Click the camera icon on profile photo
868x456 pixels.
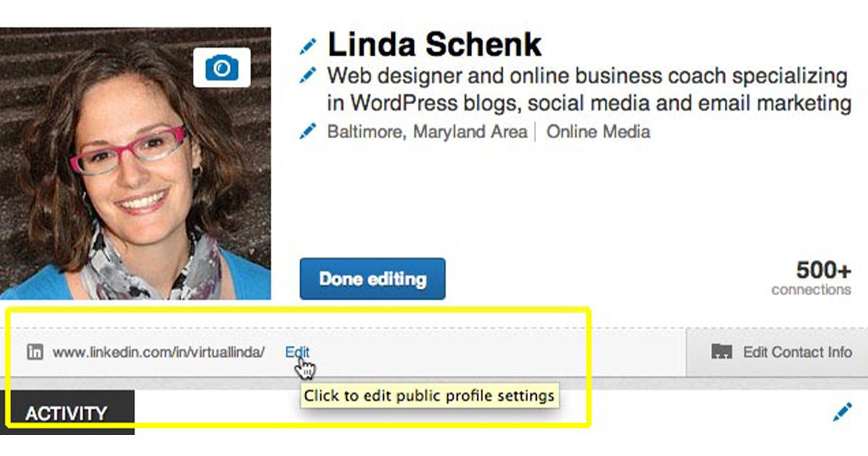[x=222, y=67]
